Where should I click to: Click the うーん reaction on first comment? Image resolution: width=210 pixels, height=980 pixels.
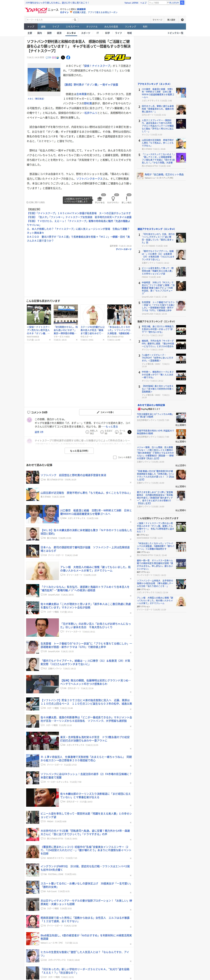click(x=120, y=432)
